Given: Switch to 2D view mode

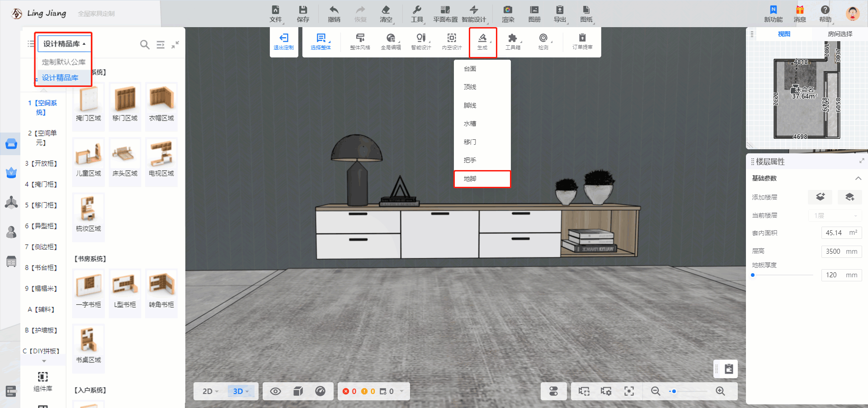Looking at the screenshot, I should click(x=210, y=391).
